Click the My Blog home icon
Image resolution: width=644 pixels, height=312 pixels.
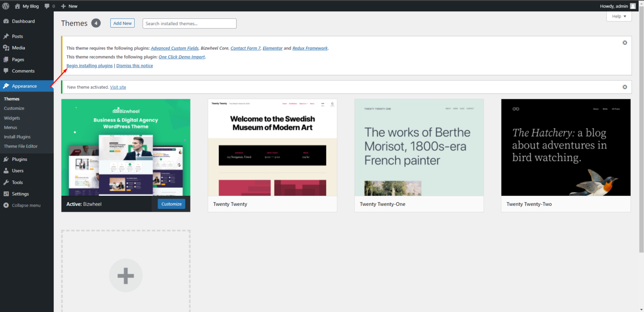[x=17, y=6]
